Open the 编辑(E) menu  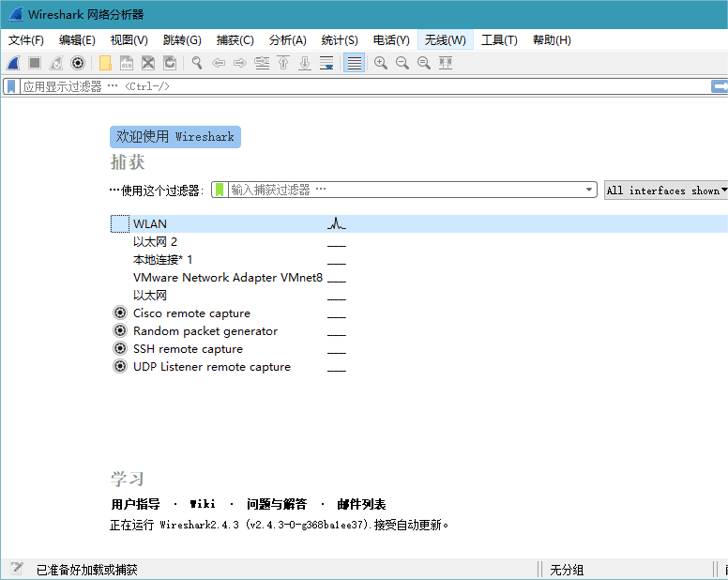click(77, 40)
